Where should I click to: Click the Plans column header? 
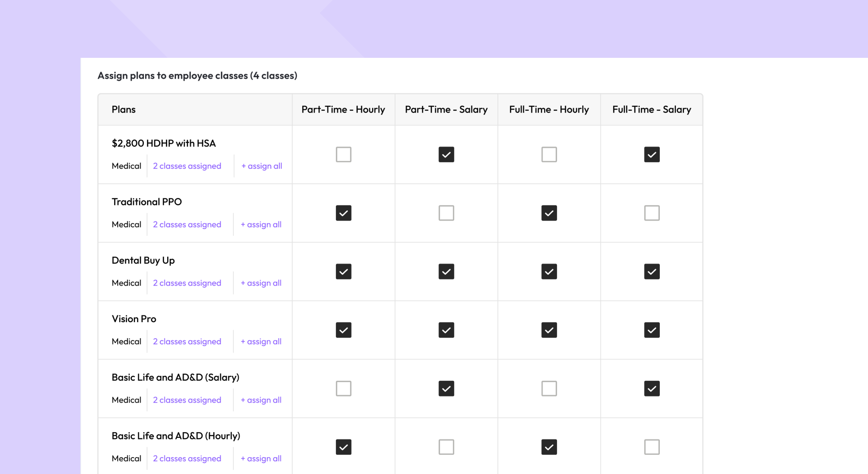(123, 110)
